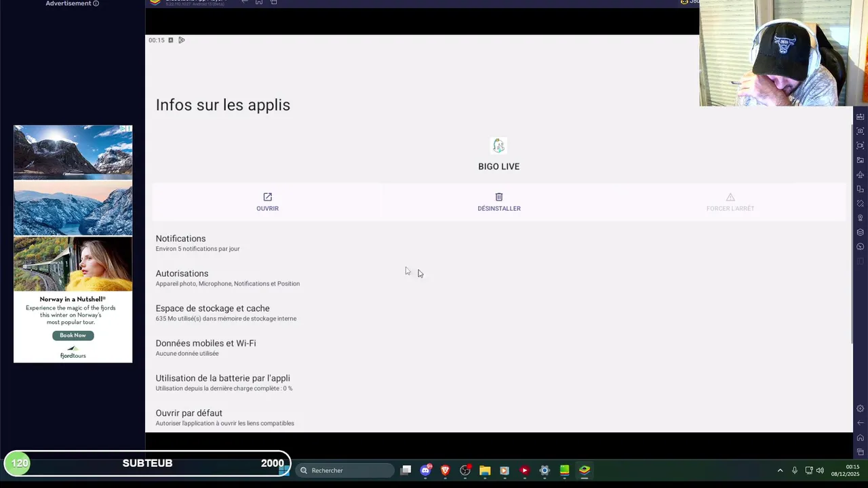
Task: Click the Book Now button in the ad
Action: [73, 335]
